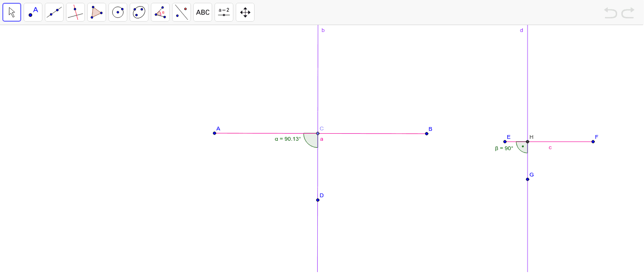Select point G below point H
Image resolution: width=644 pixels, height=273 pixels.
point(527,179)
